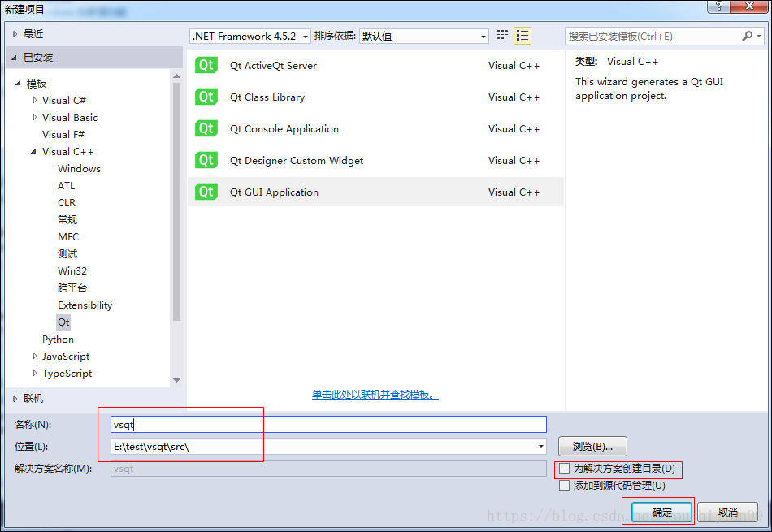Expand the JavaScript node arrow
Image resolution: width=772 pixels, height=532 pixels.
[34, 357]
